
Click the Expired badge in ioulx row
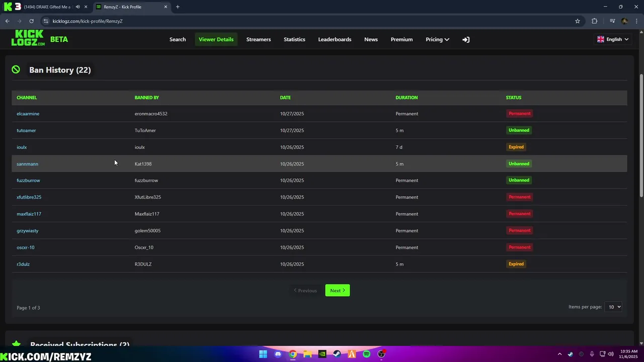point(516,147)
